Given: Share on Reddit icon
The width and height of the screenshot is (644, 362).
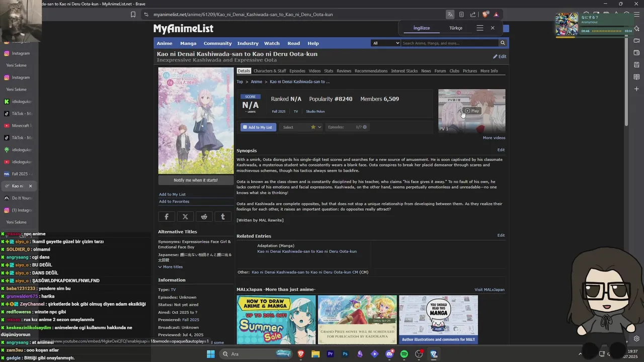Looking at the screenshot, I should (x=204, y=217).
